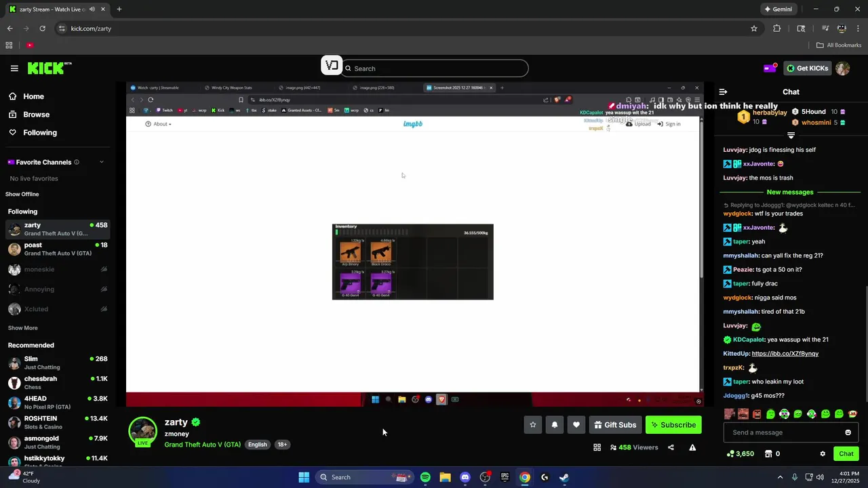
Task: Open recommended channel chessbrah
Action: (57, 383)
